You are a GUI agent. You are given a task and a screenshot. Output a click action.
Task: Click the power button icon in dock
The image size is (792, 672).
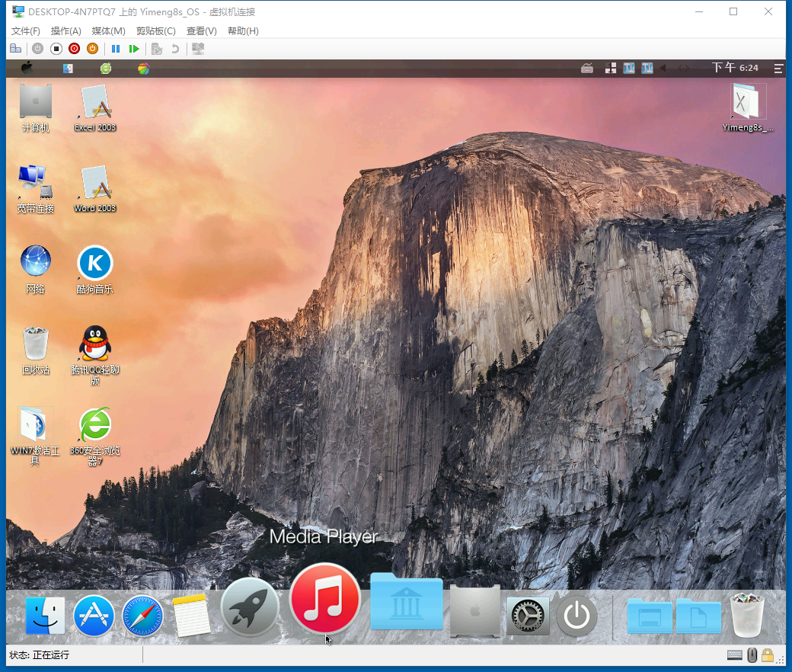click(x=576, y=616)
